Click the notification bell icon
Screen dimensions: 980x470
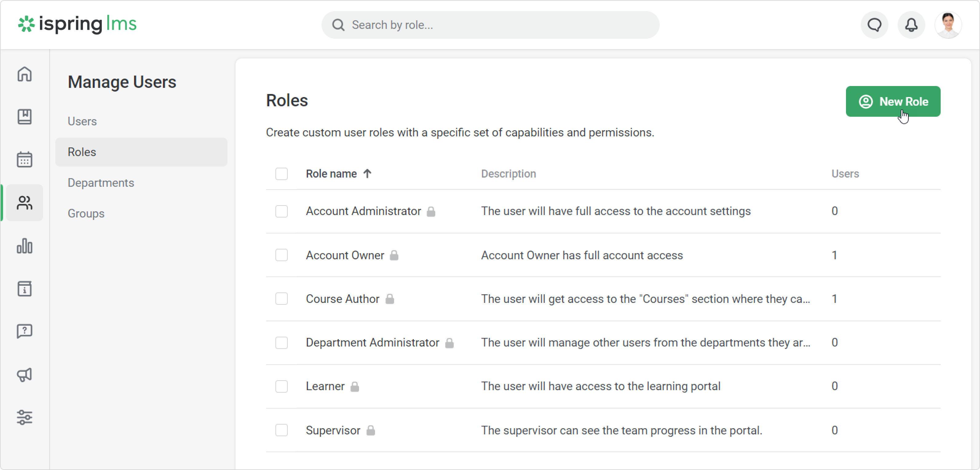click(911, 25)
